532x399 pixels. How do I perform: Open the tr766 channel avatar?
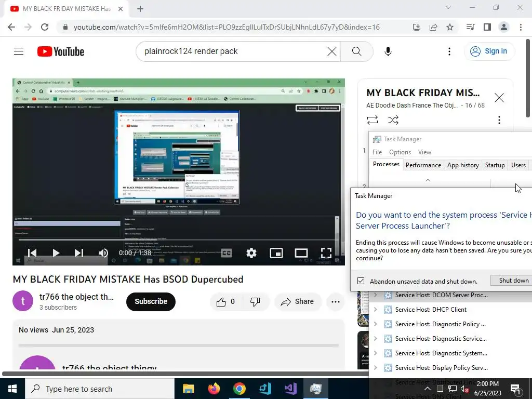(x=23, y=301)
